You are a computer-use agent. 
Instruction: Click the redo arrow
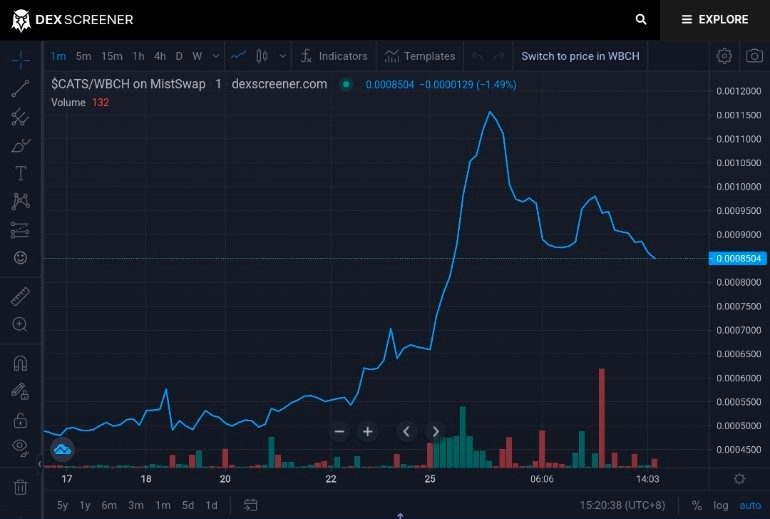pos(498,56)
